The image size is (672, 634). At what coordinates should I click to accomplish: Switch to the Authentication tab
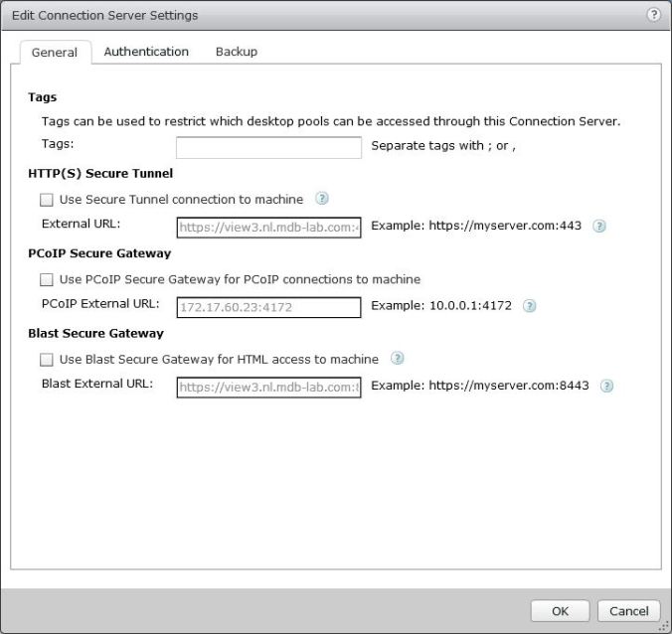click(x=146, y=52)
